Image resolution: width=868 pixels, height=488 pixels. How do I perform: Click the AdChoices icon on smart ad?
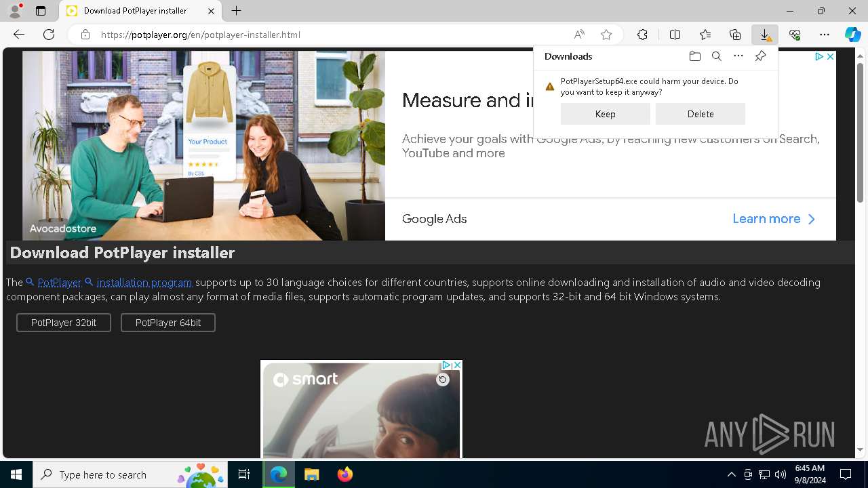447,365
